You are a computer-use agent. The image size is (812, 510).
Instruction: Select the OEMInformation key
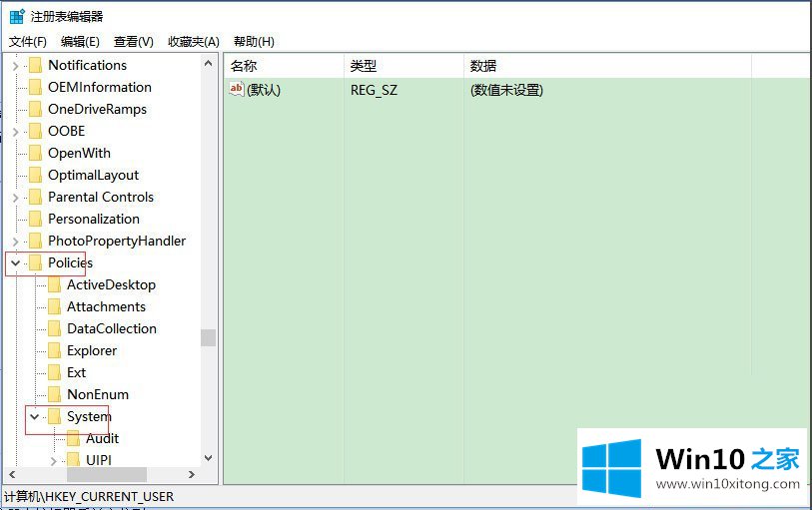point(100,87)
